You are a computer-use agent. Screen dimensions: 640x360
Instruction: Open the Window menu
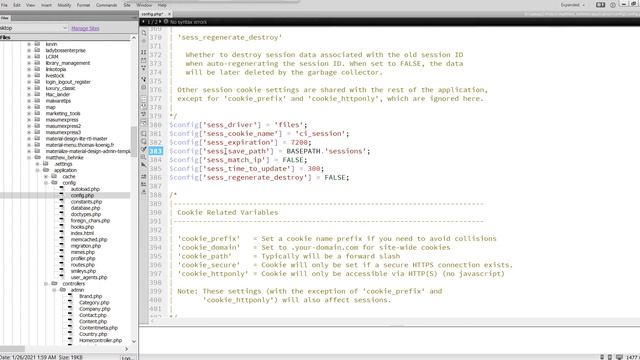click(x=144, y=5)
